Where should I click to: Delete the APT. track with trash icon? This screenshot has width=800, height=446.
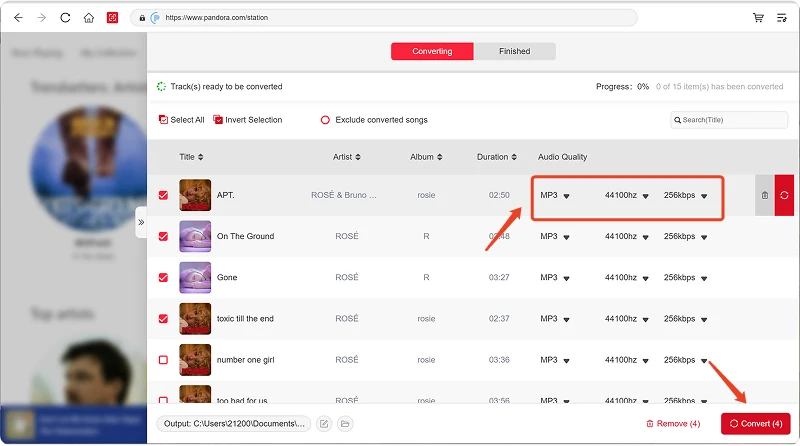coord(765,195)
